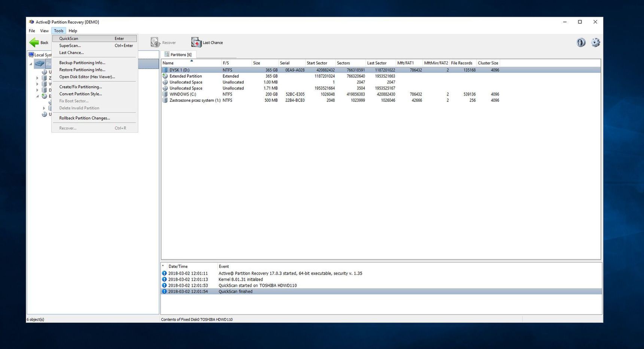Screen dimensions: 644x349
Task: Sort list by File Records column
Action: tap(463, 63)
